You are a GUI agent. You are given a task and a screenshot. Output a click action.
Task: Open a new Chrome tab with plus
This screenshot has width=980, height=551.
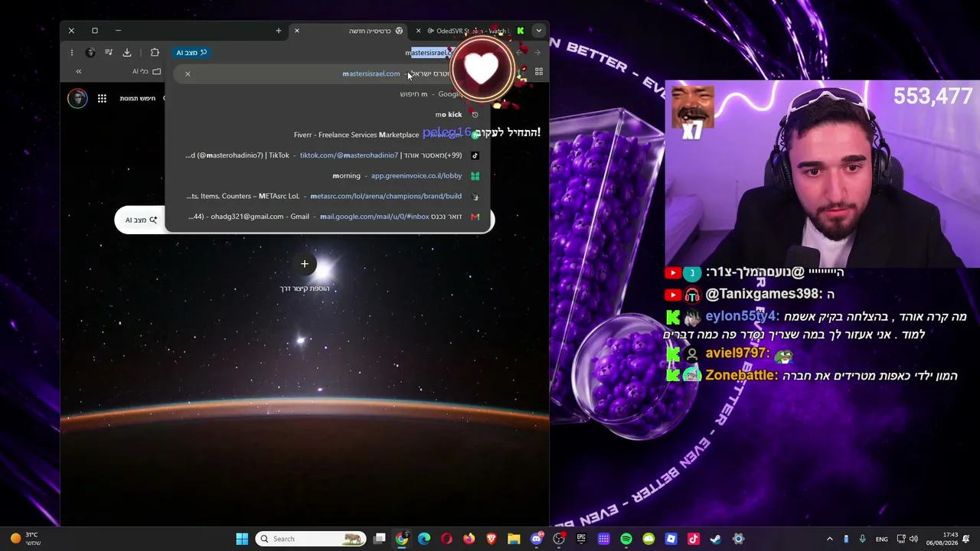(279, 31)
